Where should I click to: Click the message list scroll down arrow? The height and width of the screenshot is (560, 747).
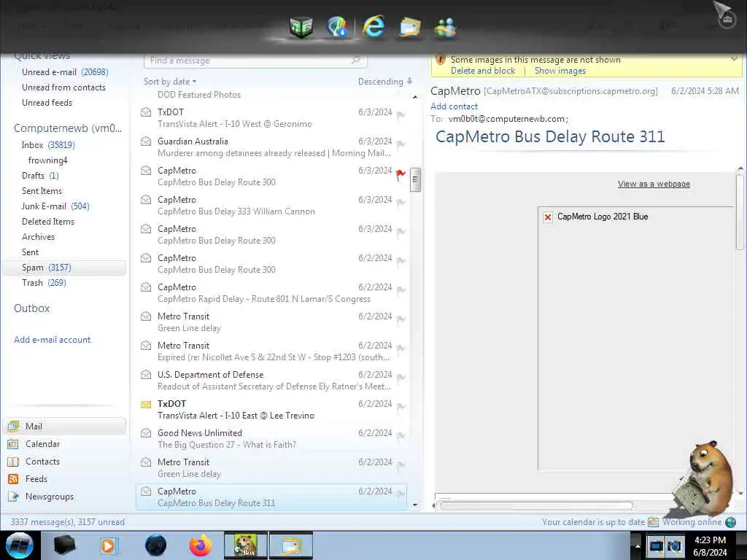(415, 505)
